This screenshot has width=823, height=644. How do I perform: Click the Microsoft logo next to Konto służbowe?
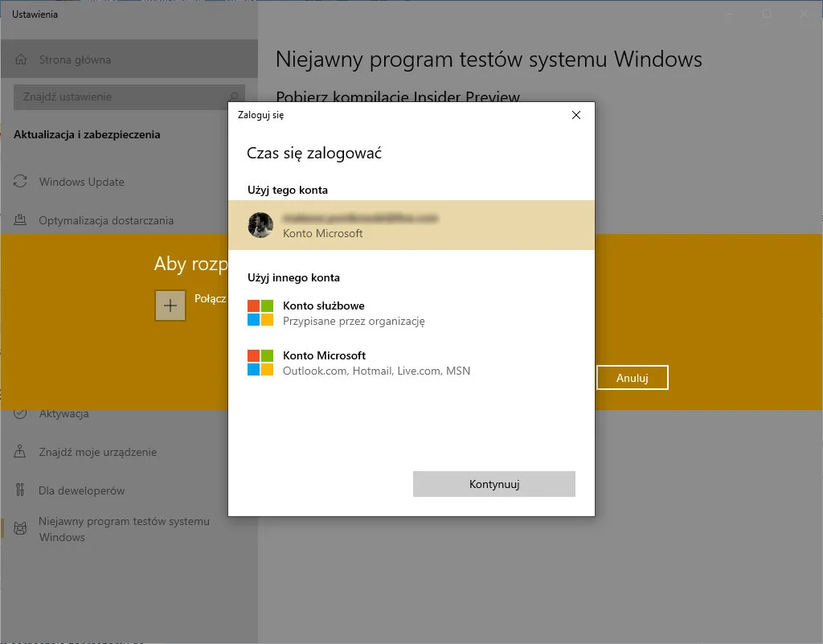tap(260, 313)
